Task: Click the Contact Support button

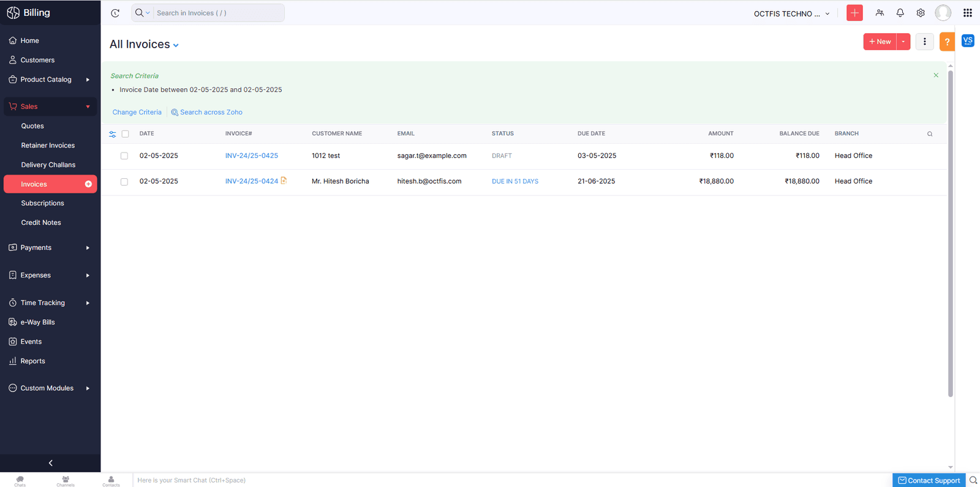Action: (929, 480)
